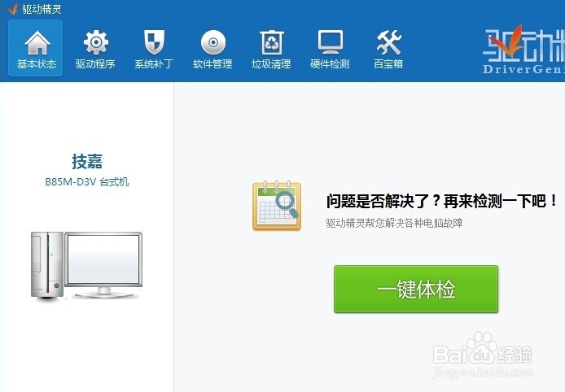The height and width of the screenshot is (392, 565).
Task: Click the DriverGenius brand logo
Action: (x=523, y=49)
